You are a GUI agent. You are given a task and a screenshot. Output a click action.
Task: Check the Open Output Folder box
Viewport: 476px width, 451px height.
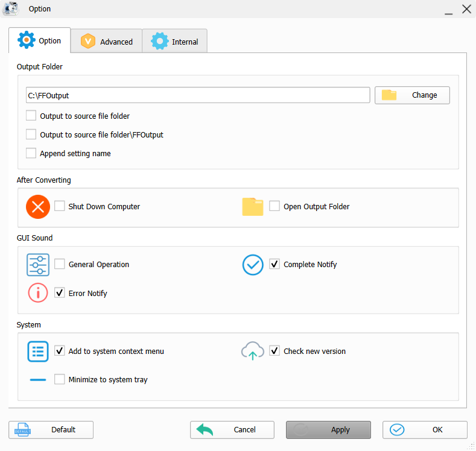tap(274, 206)
